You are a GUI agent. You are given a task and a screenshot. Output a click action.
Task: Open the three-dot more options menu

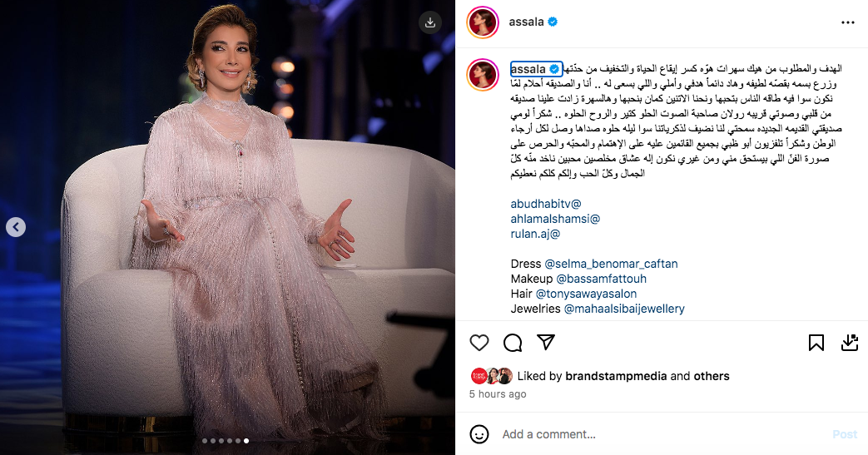pyautogui.click(x=847, y=22)
